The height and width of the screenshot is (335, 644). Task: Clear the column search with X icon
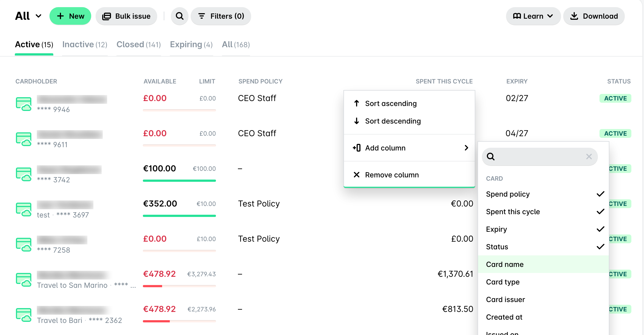(589, 157)
